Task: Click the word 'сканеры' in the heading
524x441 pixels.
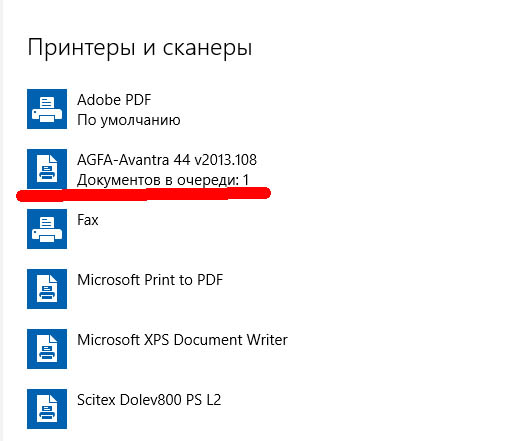Action: click(207, 49)
